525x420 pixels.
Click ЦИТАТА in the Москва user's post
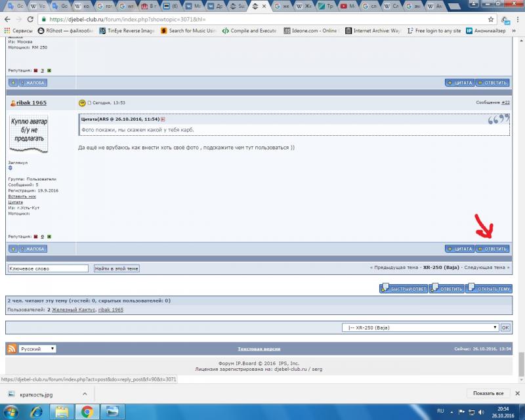point(460,83)
